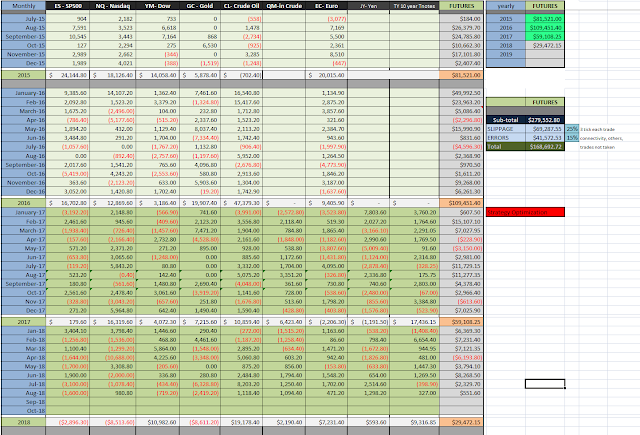Click the FUTURES total for Dec-15
640x435 pixels.
[x=461, y=63]
